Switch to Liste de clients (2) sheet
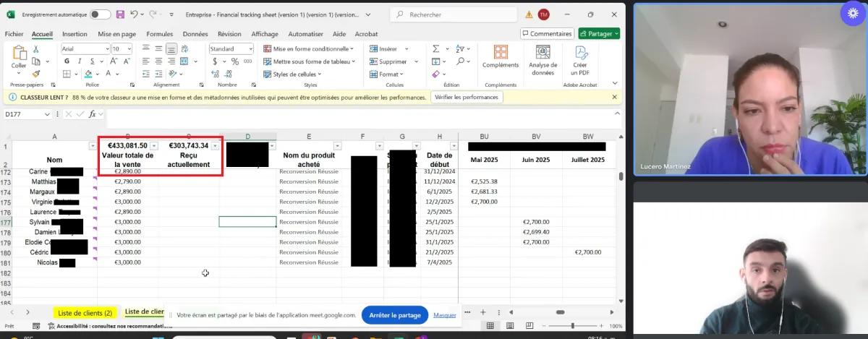The image size is (868, 339). pos(85,313)
